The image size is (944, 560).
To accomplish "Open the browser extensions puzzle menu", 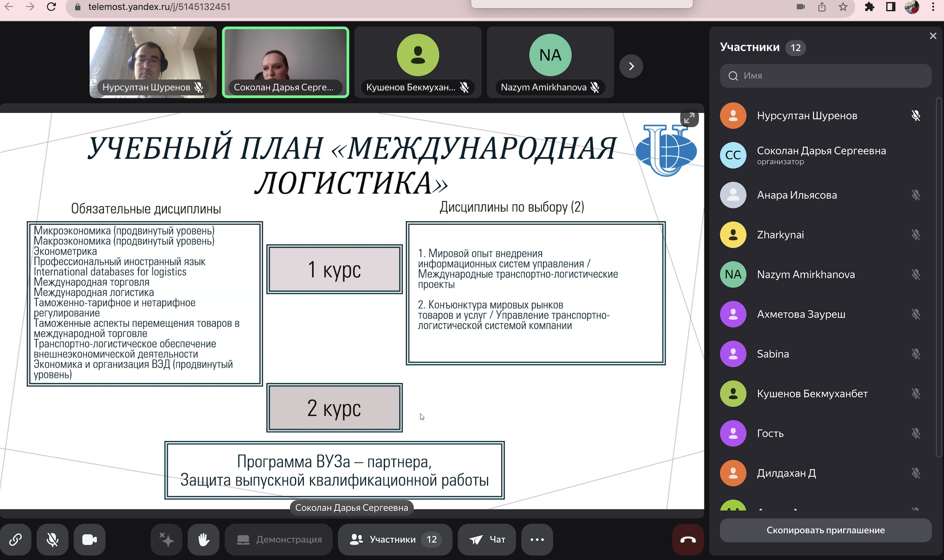I will pyautogui.click(x=869, y=7).
